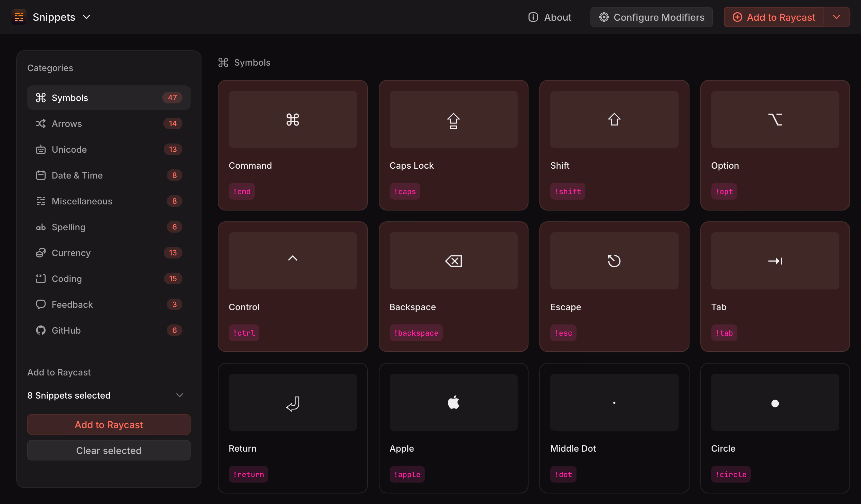Image resolution: width=861 pixels, height=504 pixels.
Task: Click the !return keyword tag
Action: tap(248, 474)
